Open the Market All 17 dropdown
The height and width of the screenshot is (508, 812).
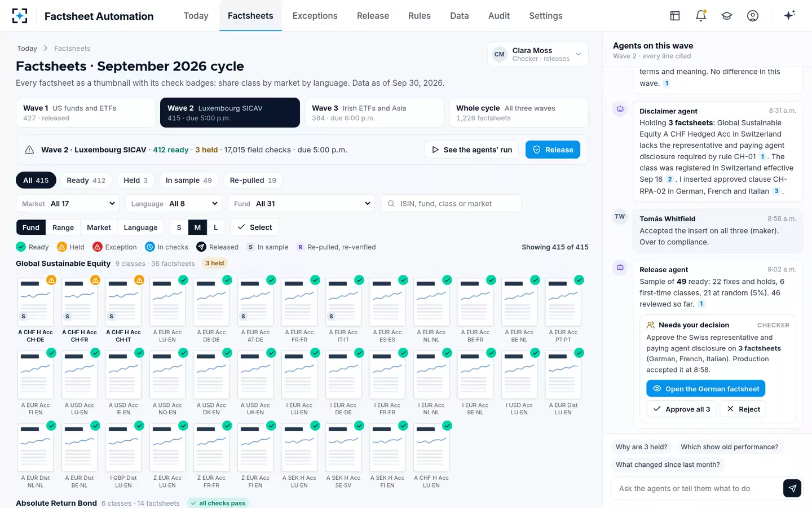[x=68, y=204]
